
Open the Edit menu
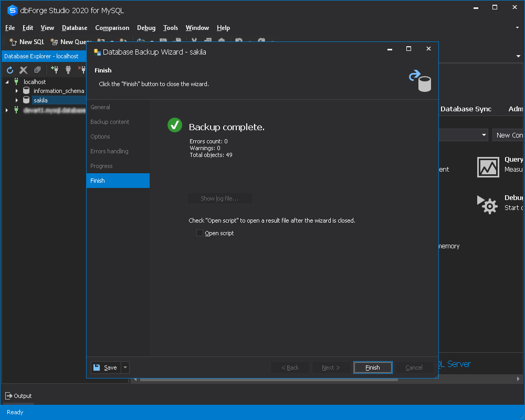point(28,28)
